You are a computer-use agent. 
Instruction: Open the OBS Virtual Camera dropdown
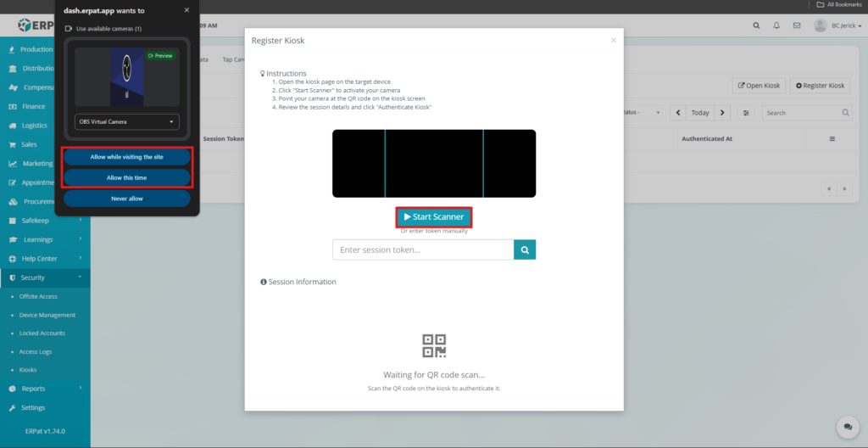click(x=126, y=121)
